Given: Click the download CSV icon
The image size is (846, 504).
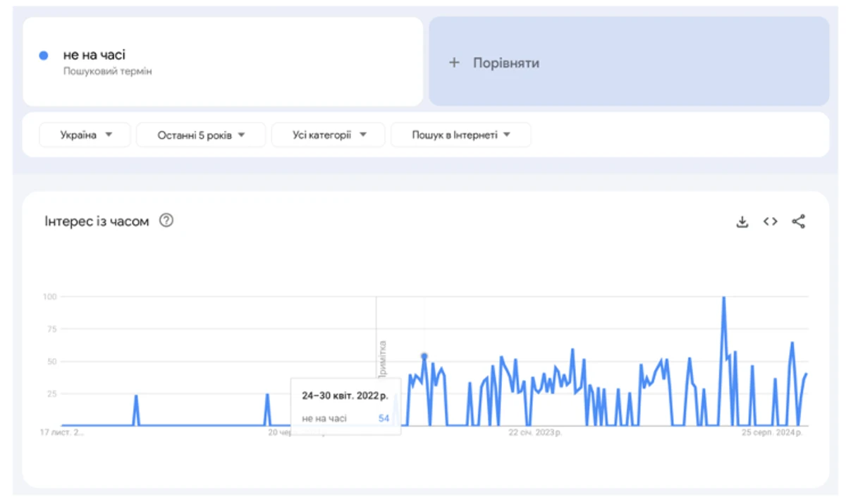Looking at the screenshot, I should (742, 222).
